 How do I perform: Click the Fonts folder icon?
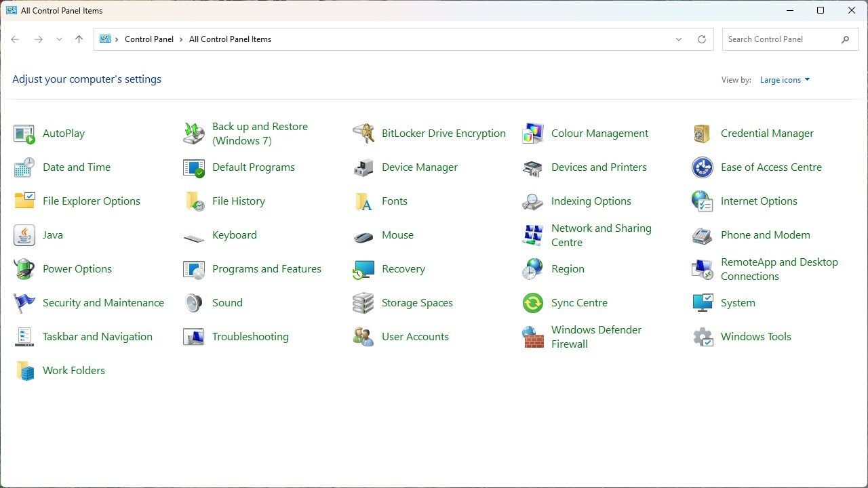click(x=363, y=201)
